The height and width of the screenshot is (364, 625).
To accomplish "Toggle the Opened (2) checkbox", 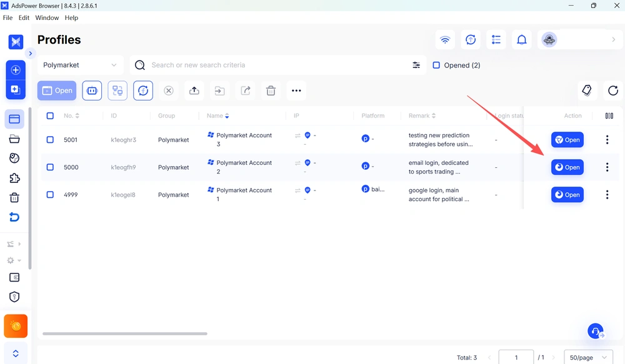I will pyautogui.click(x=436, y=65).
